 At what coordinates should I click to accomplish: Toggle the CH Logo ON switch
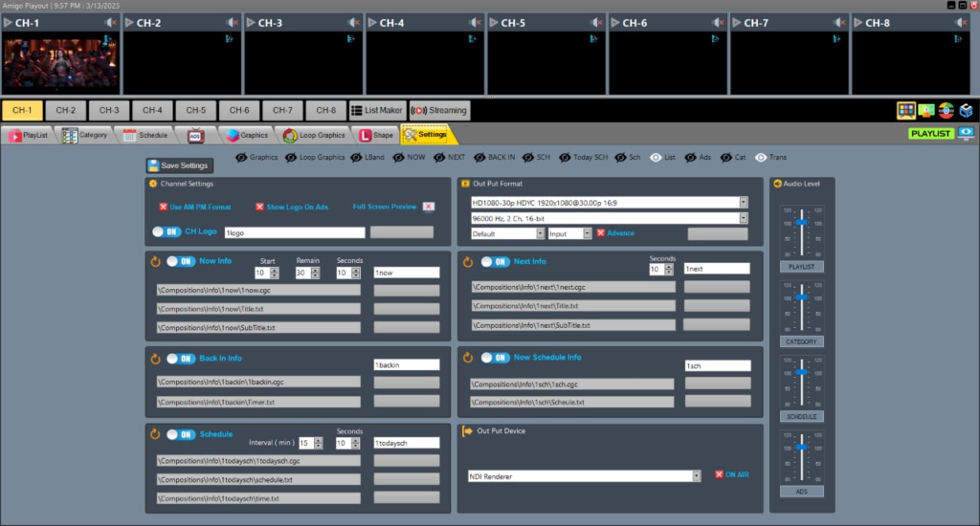click(167, 231)
